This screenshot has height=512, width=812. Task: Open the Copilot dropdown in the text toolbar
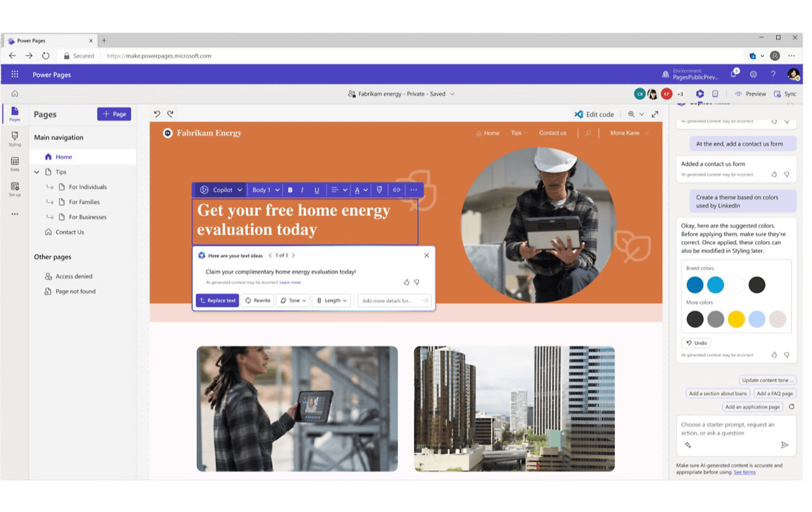tap(221, 190)
